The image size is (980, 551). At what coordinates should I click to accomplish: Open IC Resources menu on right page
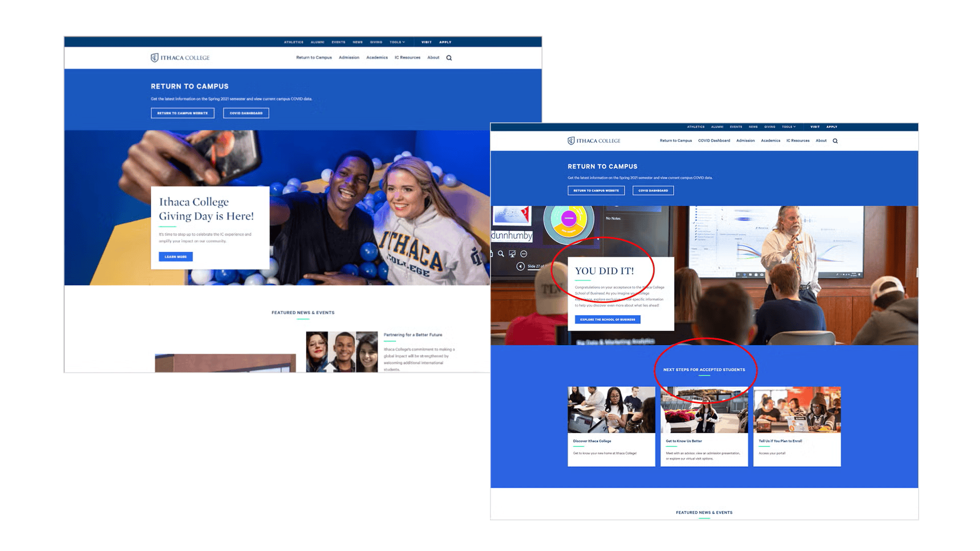pyautogui.click(x=797, y=141)
